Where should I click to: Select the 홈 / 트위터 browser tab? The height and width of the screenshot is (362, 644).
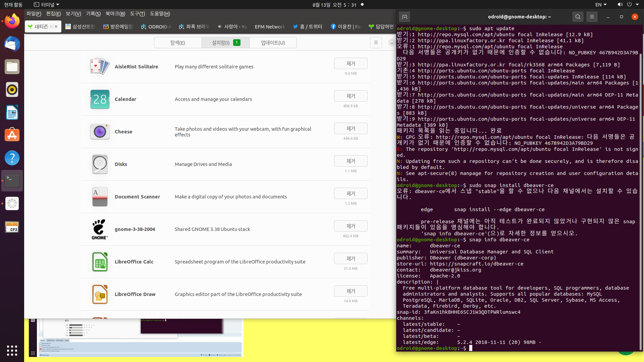point(308,26)
